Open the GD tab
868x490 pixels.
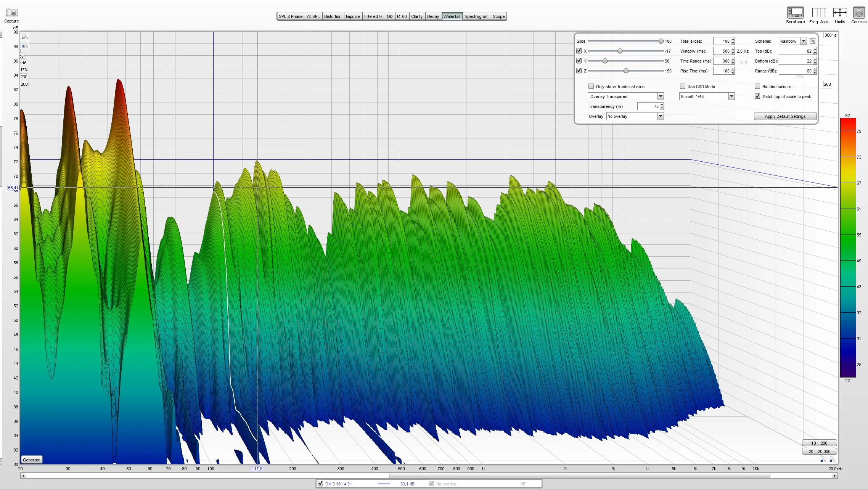389,16
